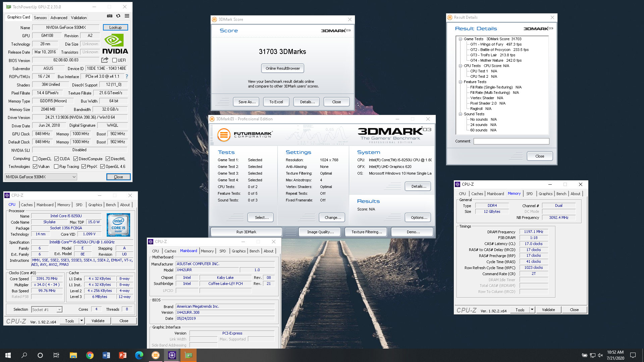
Task: Open PowerPoint from the taskbar
Action: point(122,355)
